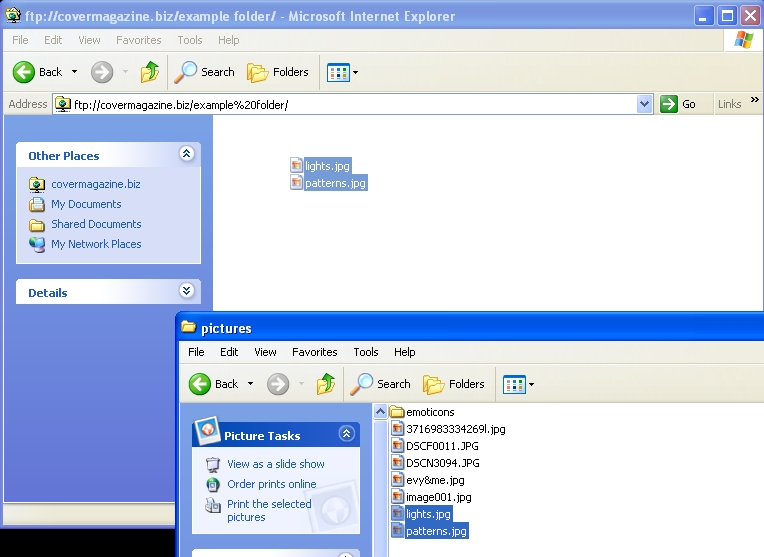Open Help menu in pictures window
Viewport: 764px width, 557px height.
404,352
